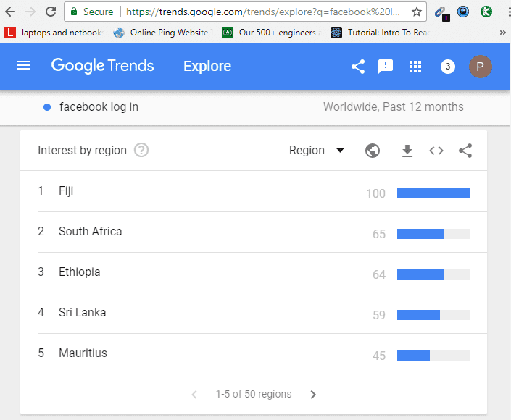Send feedback using the header feedback icon

[x=386, y=67]
